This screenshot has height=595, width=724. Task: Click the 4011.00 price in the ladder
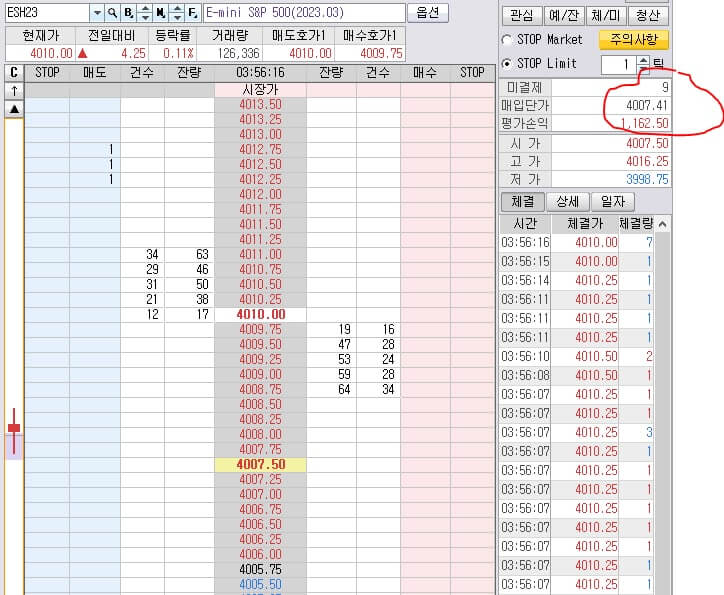260,255
